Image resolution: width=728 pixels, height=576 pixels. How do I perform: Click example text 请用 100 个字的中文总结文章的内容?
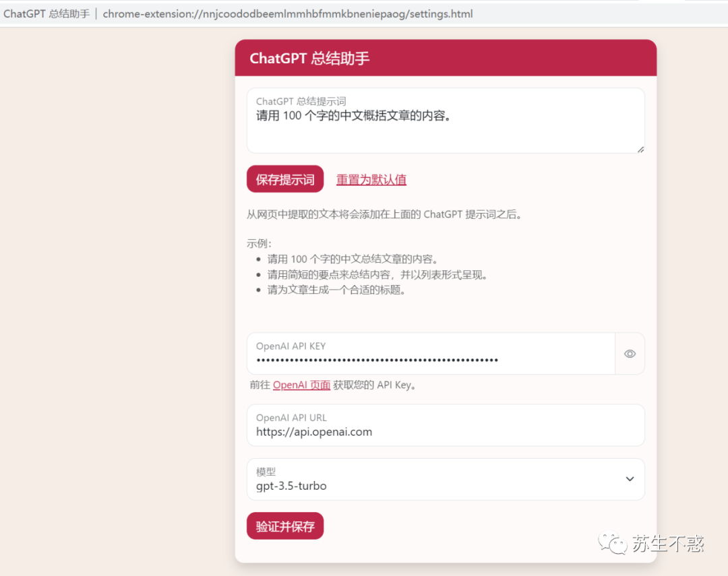(353, 259)
